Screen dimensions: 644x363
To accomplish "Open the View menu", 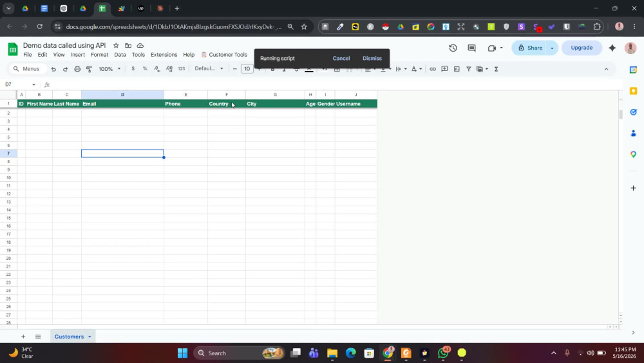I will pyautogui.click(x=59, y=55).
